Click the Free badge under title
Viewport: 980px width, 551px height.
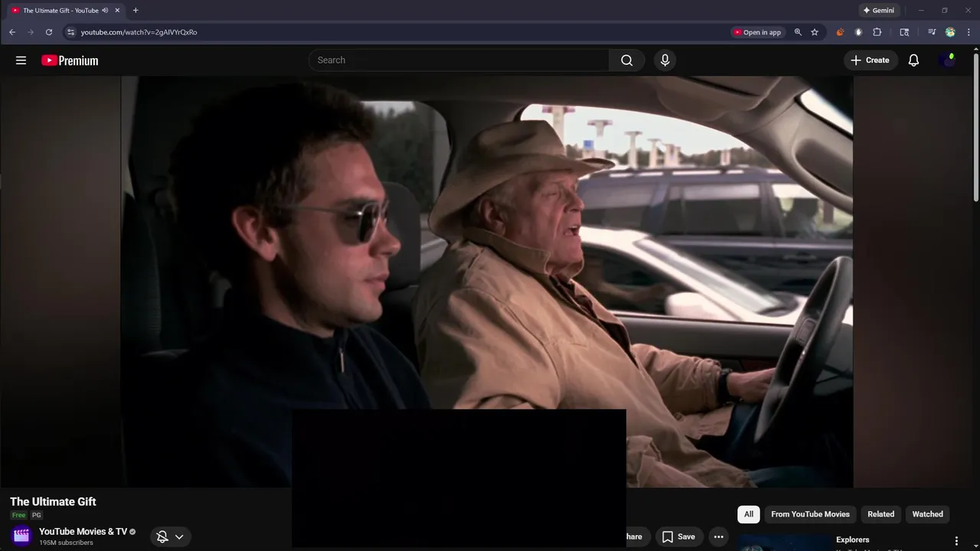18,515
